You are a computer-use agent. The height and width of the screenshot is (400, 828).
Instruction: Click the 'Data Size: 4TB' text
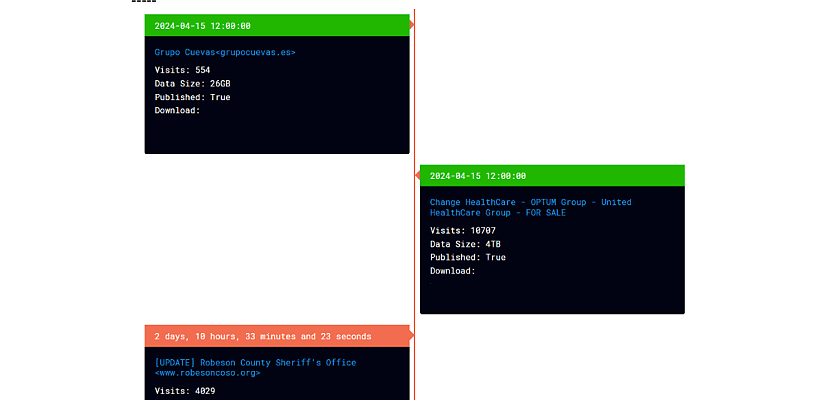coord(465,244)
